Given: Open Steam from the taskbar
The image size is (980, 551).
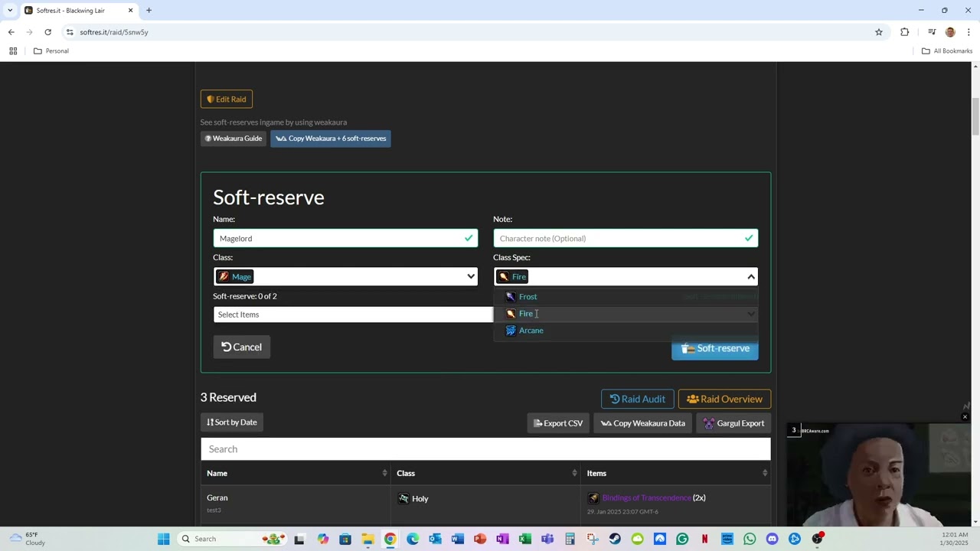Looking at the screenshot, I should (615, 539).
